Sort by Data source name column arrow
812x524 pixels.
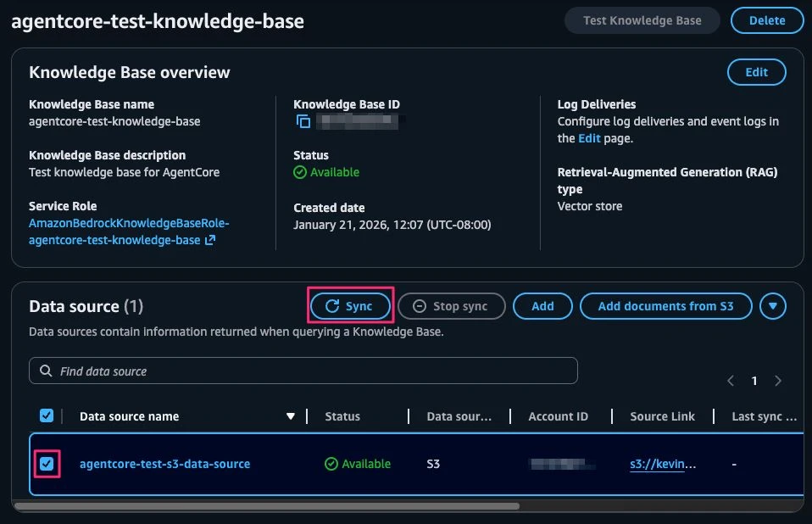click(291, 416)
